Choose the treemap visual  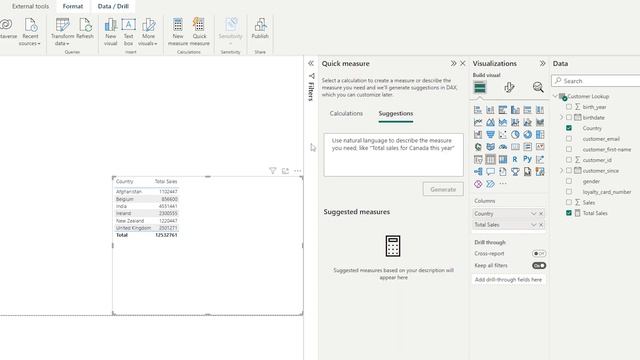540,135
